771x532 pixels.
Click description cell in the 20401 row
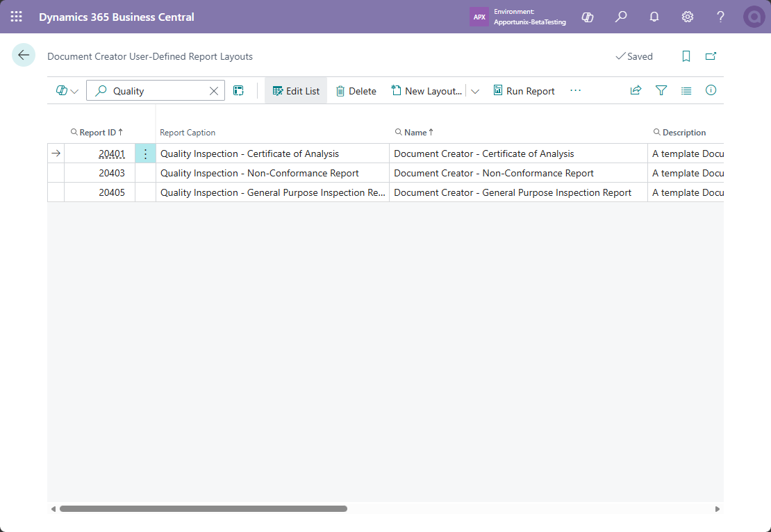686,154
